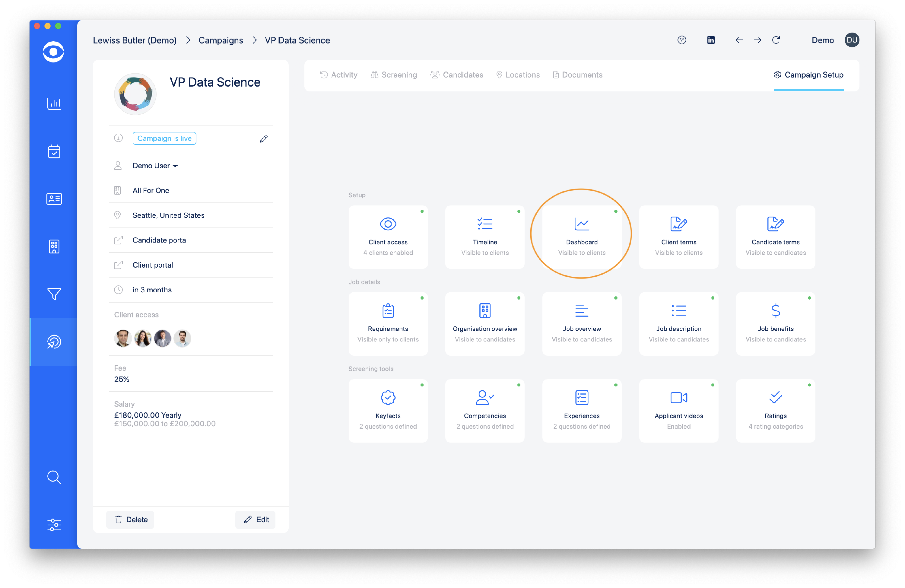
Task: Select the calendar icon in the left sidebar
Action: coord(54,151)
